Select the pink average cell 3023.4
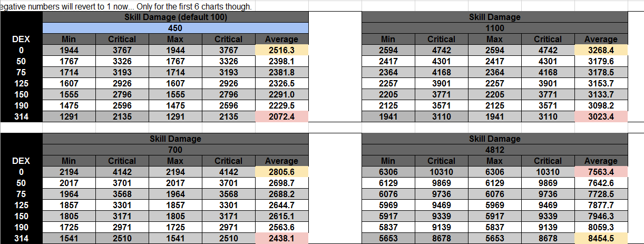 point(601,116)
